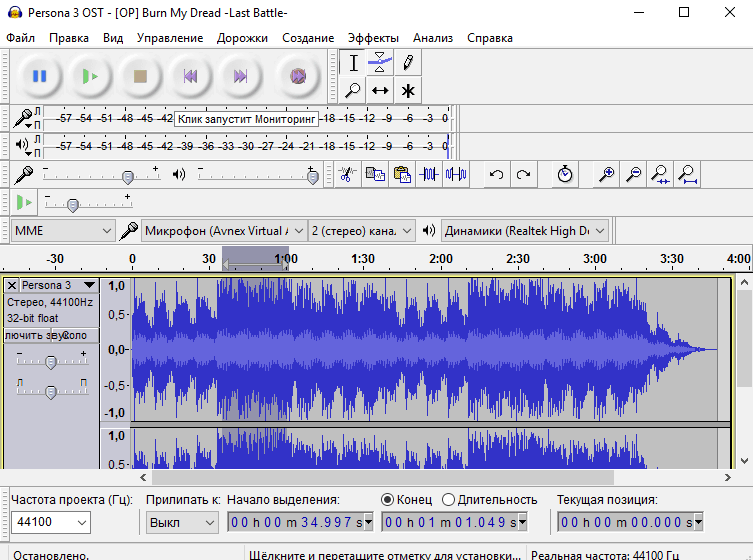
Task: Open the Дорожки menu
Action: click(243, 38)
